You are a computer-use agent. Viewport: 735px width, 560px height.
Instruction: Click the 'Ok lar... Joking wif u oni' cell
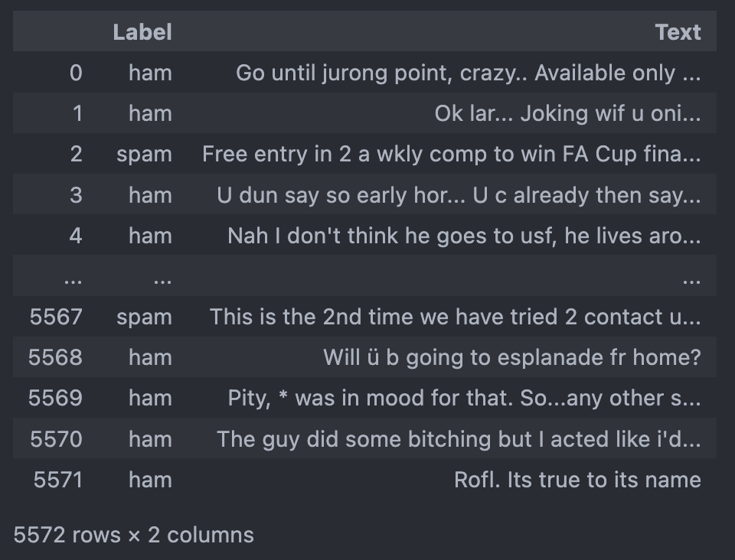567,114
